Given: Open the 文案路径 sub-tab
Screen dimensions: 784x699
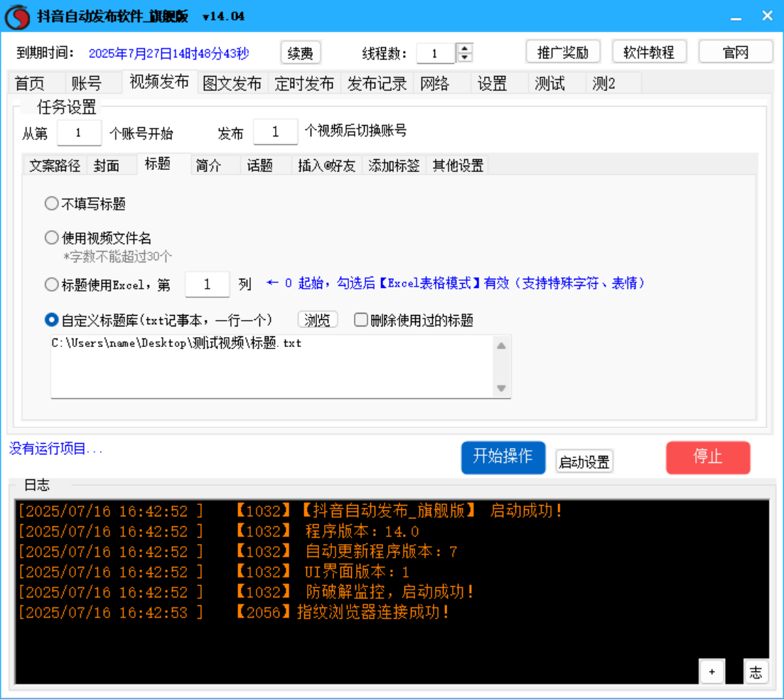Looking at the screenshot, I should point(55,166).
